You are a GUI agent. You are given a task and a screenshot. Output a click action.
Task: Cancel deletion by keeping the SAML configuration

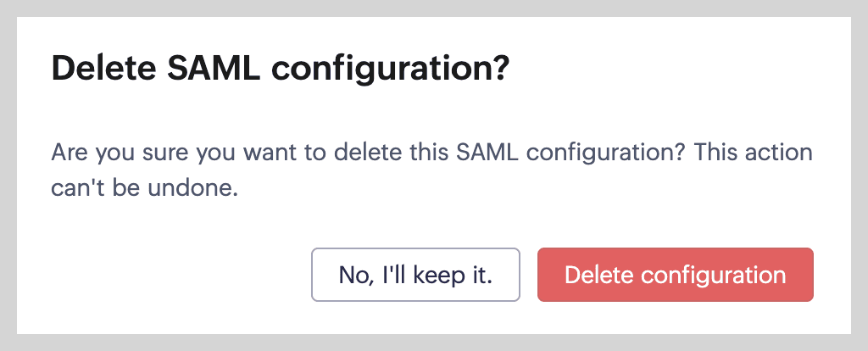(415, 275)
